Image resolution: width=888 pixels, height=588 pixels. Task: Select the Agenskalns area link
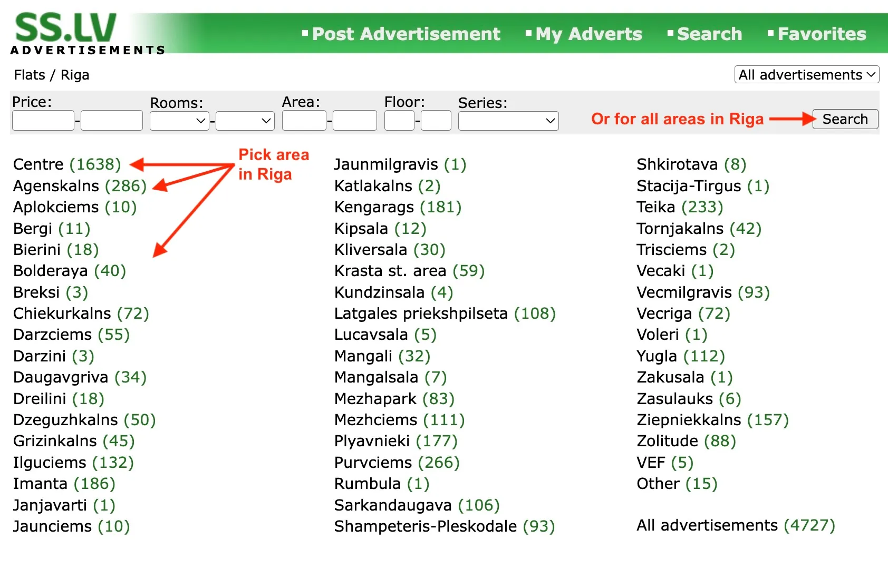point(56,186)
